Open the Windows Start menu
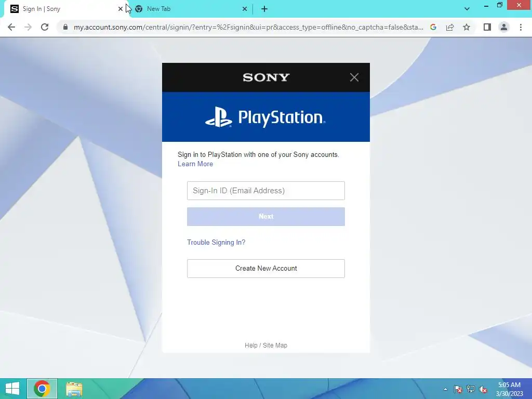 point(12,389)
